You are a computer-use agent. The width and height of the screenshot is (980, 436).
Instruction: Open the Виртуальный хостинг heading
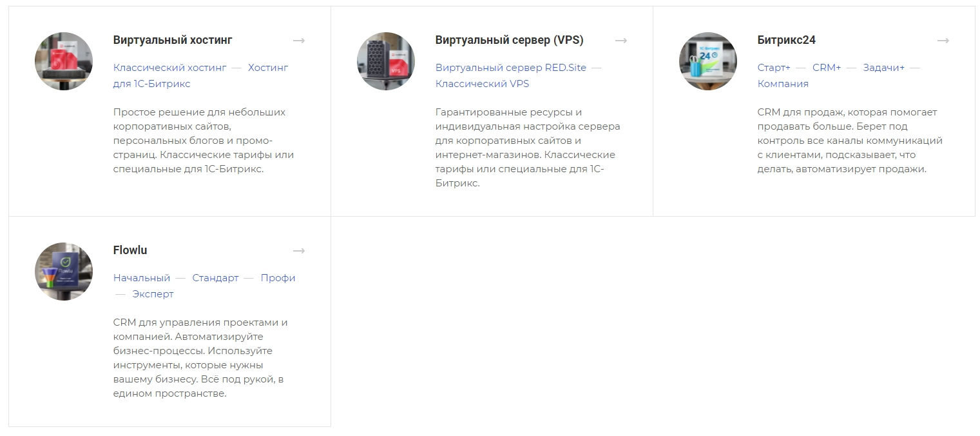[x=173, y=40]
